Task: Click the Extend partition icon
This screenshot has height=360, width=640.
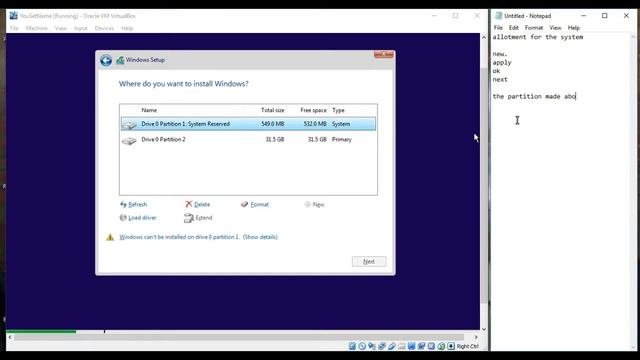Action: (x=189, y=218)
